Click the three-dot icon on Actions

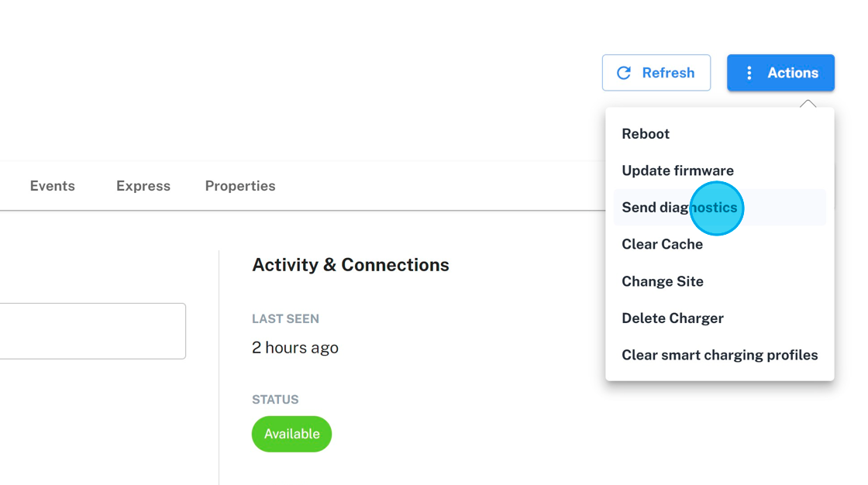coord(749,73)
